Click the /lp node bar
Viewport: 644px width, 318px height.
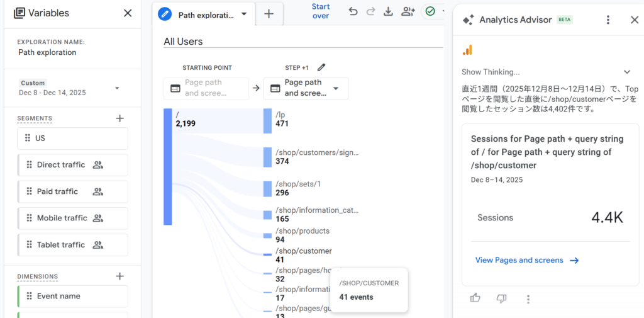(x=267, y=120)
